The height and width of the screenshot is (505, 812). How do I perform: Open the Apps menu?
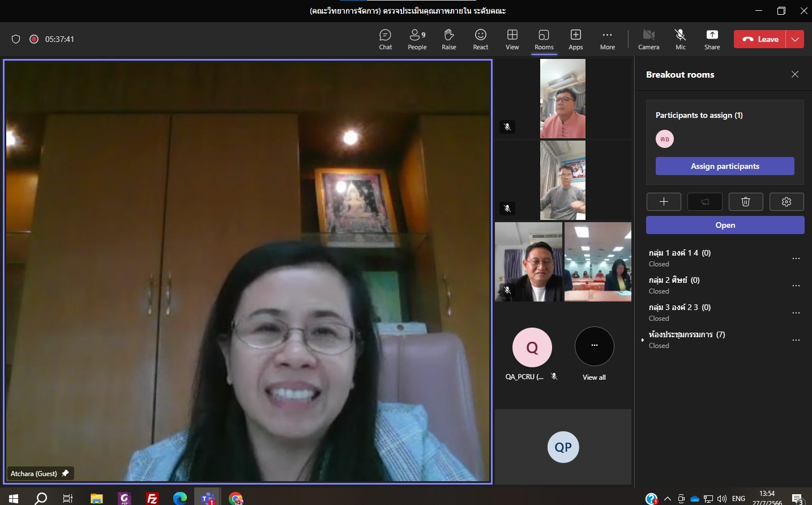[x=576, y=39]
